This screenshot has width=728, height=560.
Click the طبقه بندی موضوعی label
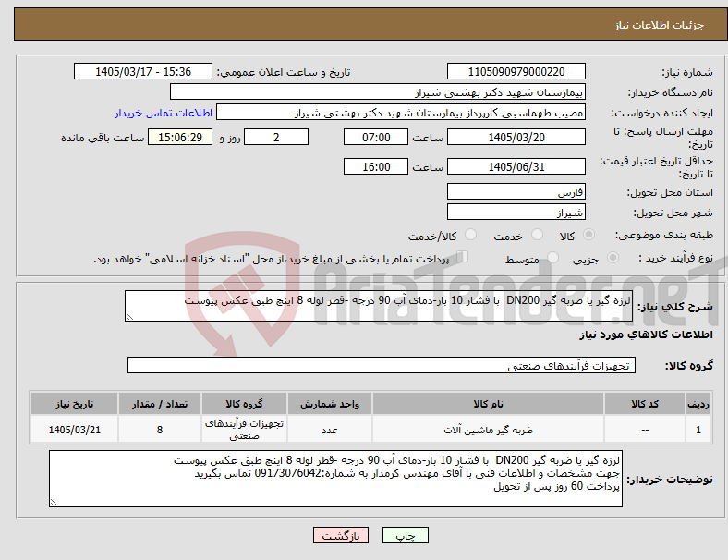[x=664, y=235]
